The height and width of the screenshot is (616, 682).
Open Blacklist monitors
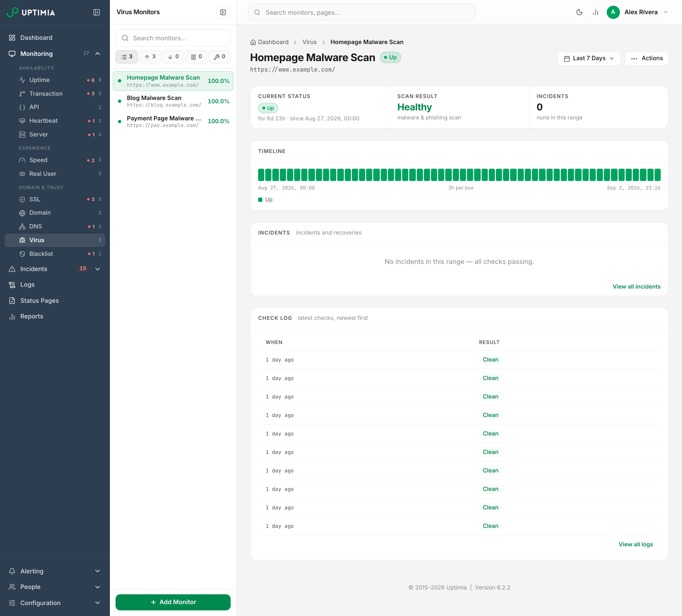(x=55, y=254)
